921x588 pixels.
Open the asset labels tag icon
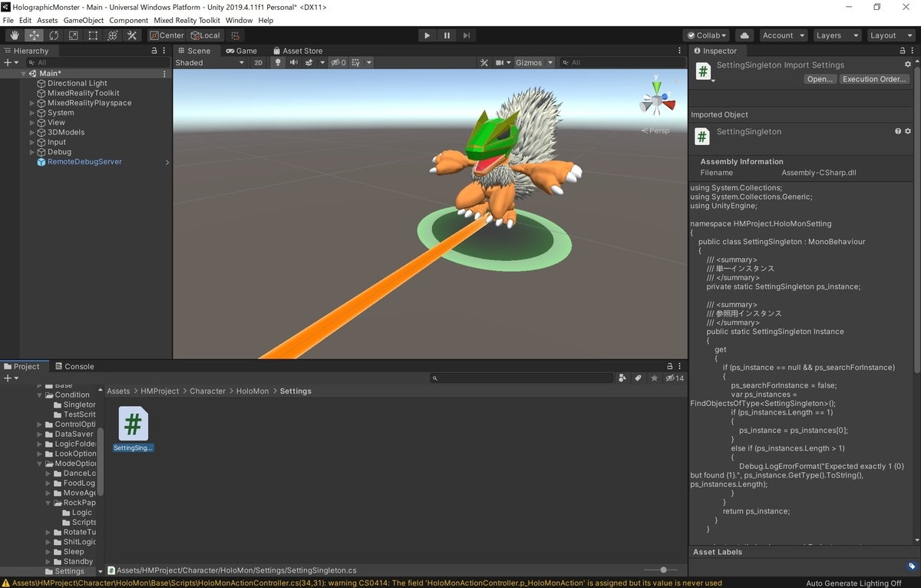911,566
